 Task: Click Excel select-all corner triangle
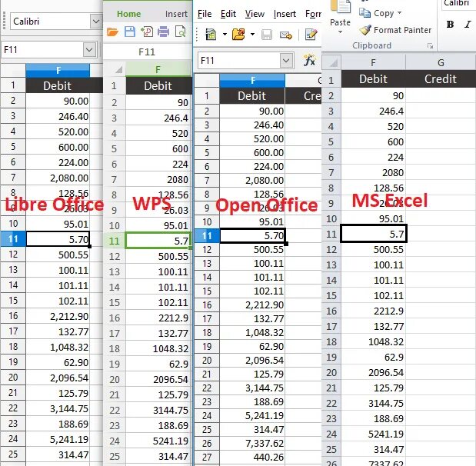pyautogui.click(x=334, y=63)
